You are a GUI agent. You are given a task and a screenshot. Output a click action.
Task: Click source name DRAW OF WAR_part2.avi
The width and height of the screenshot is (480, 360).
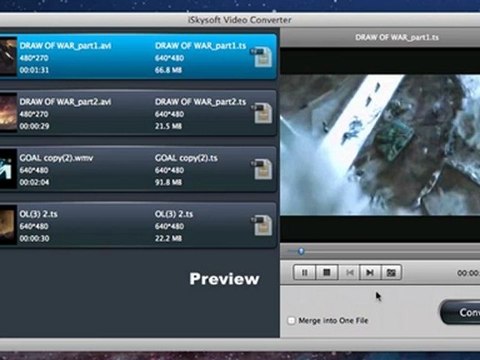pos(65,102)
